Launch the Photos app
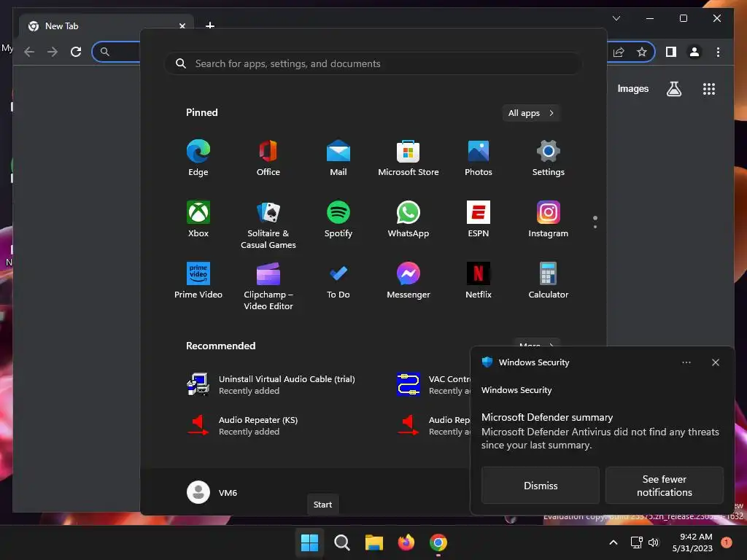Viewport: 747px width, 560px height. click(x=479, y=158)
